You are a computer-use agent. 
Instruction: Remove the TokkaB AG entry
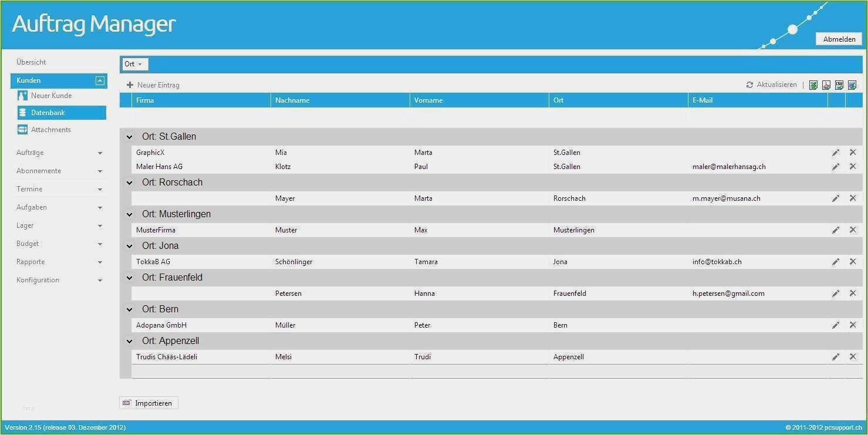853,262
